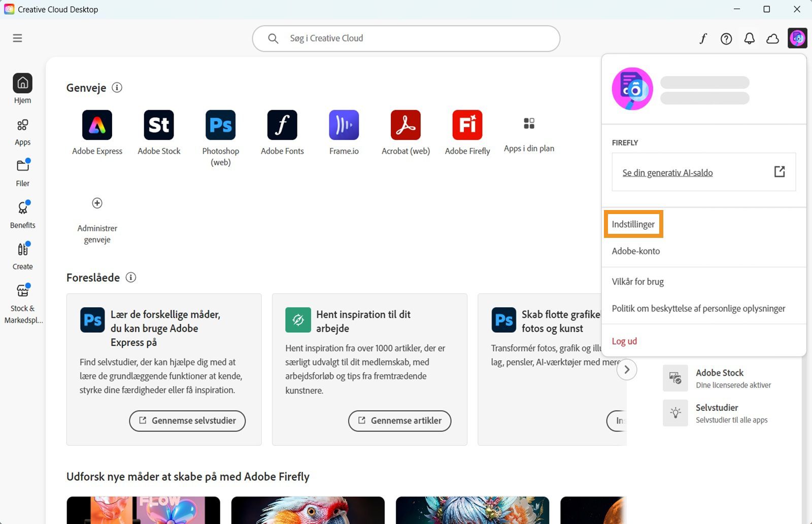Click the search field Søg i Creative Cloud
The image size is (812, 524).
coord(406,39)
